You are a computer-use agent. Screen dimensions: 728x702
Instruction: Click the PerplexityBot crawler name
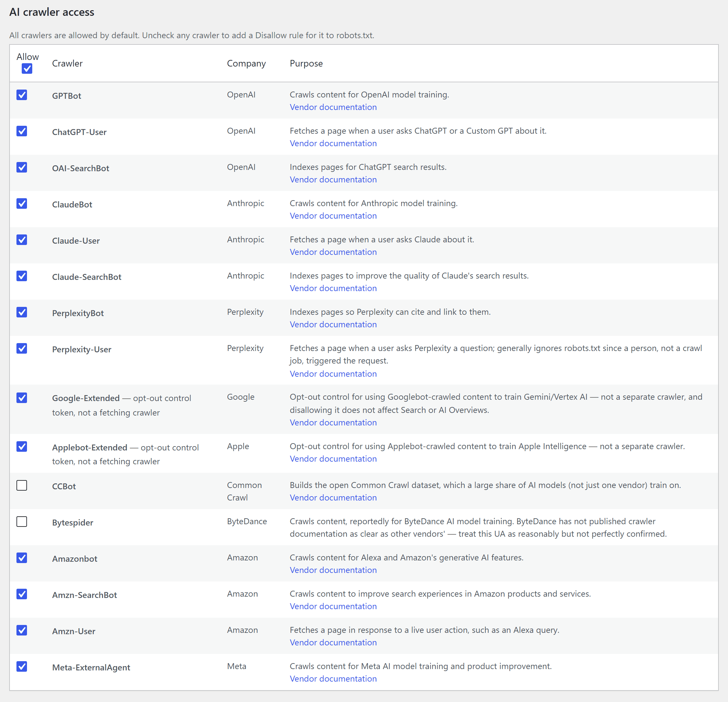point(78,313)
